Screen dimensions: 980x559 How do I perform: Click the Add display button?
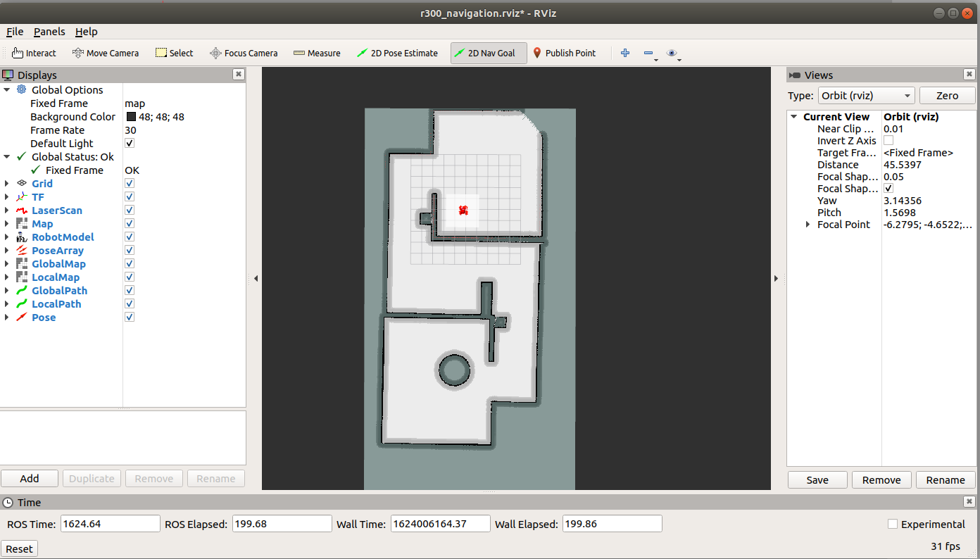click(x=30, y=479)
